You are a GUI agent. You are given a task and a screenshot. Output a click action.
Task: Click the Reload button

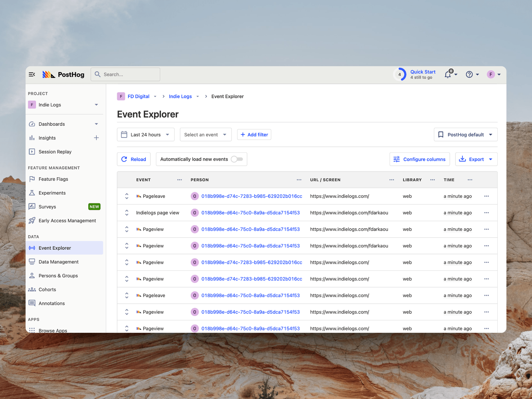[134, 159]
